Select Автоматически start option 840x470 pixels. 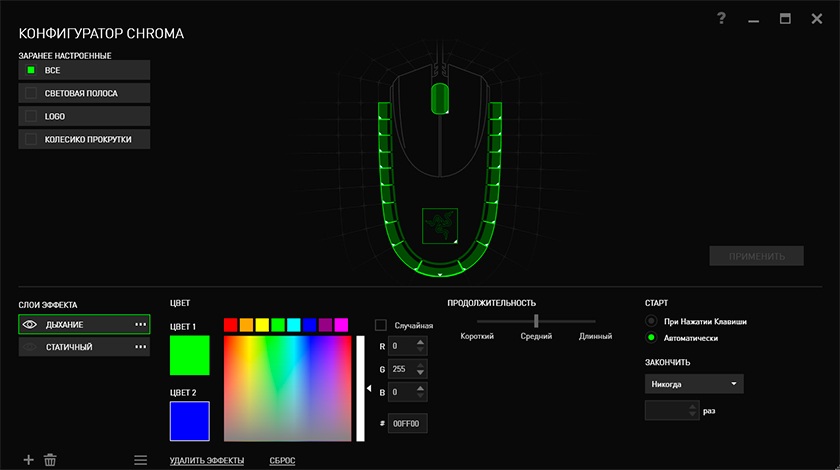pyautogui.click(x=651, y=338)
